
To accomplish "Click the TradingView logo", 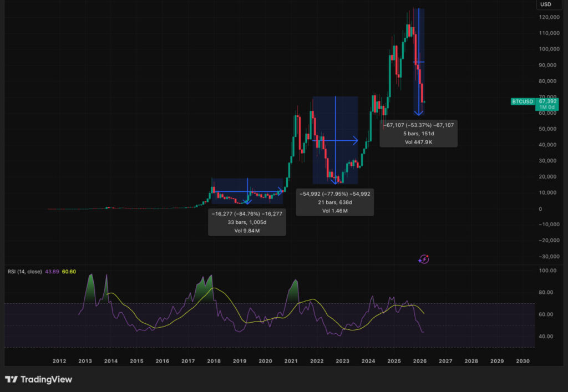I will coord(38,380).
